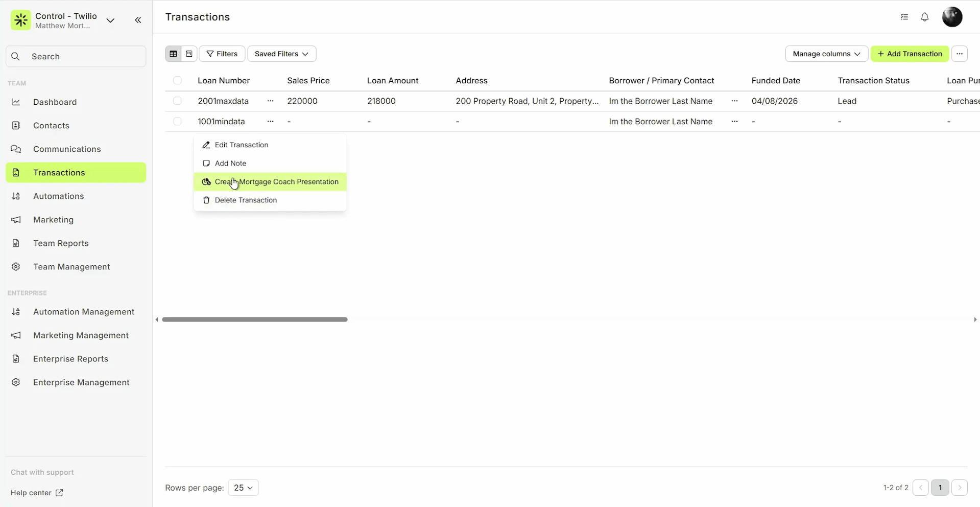Click the Add Transaction button
Image resolution: width=980 pixels, height=507 pixels.
point(910,54)
